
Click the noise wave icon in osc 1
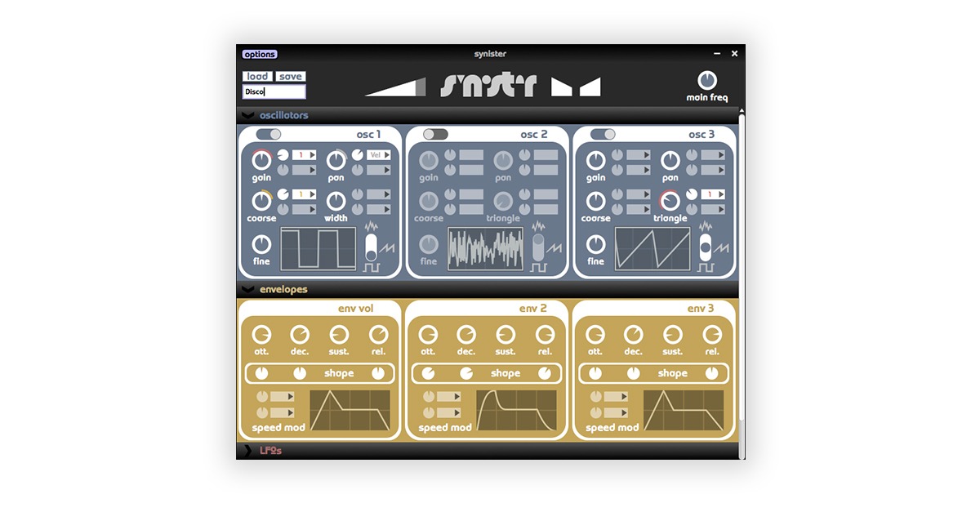[x=372, y=226]
